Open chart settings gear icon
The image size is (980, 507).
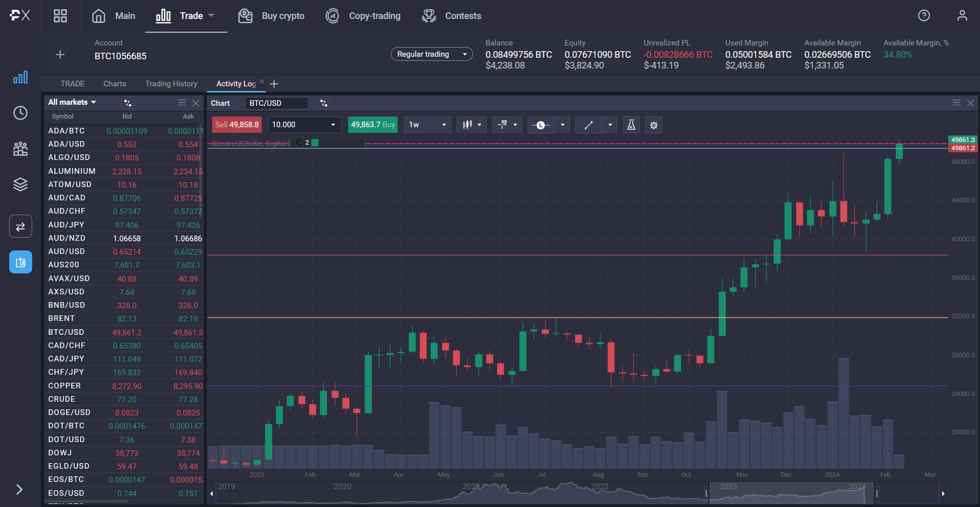(654, 125)
